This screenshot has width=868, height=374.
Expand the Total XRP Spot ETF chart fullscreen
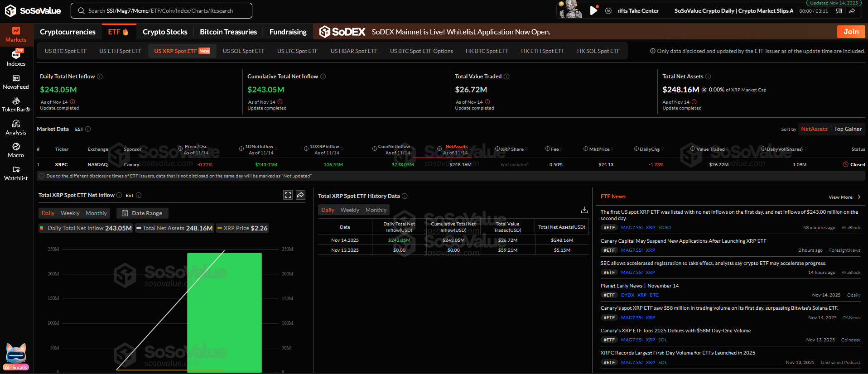[x=288, y=195]
